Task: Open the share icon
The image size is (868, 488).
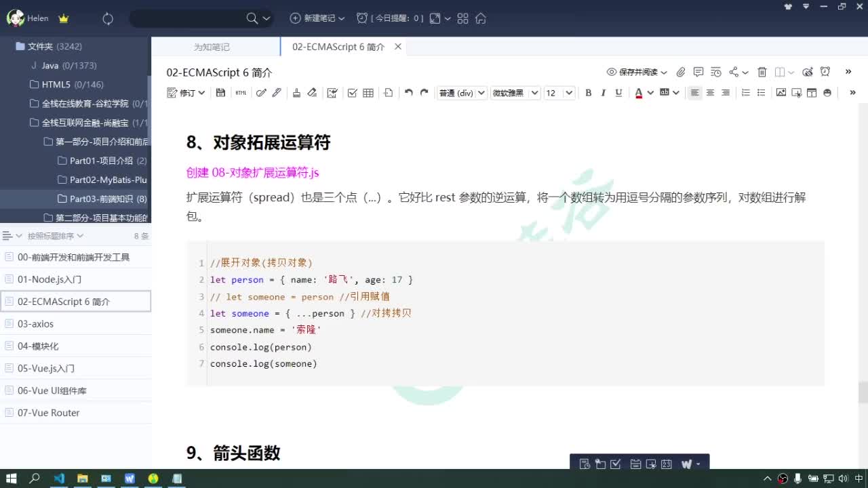Action: (734, 72)
